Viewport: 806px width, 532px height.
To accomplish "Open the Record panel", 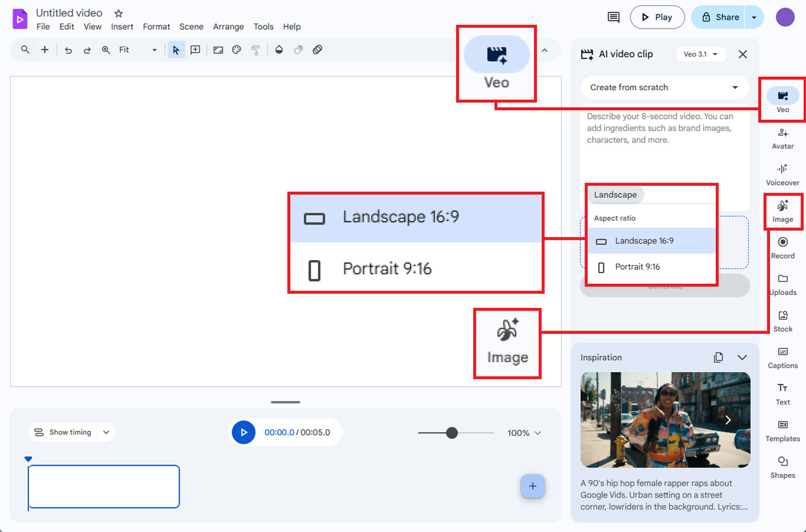I will coord(782,247).
